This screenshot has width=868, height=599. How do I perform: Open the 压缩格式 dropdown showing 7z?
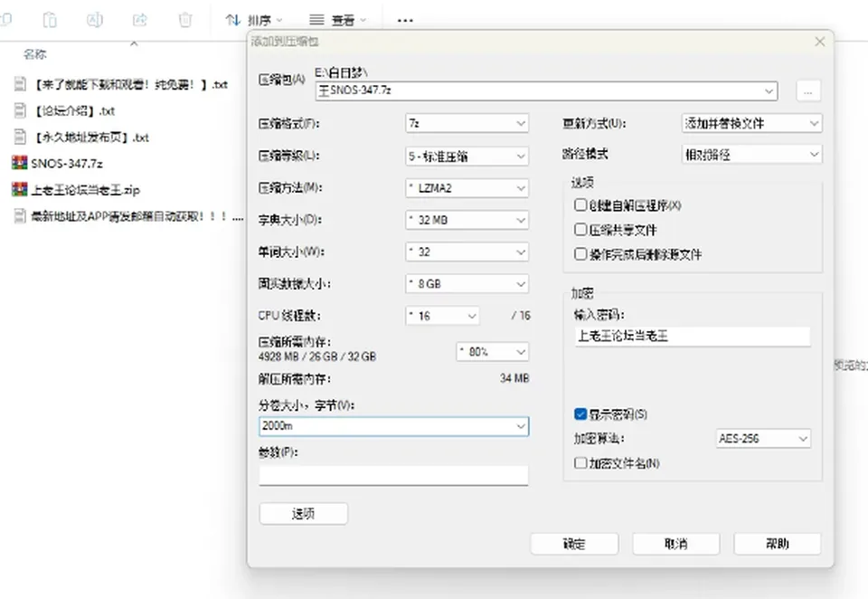[x=467, y=123]
